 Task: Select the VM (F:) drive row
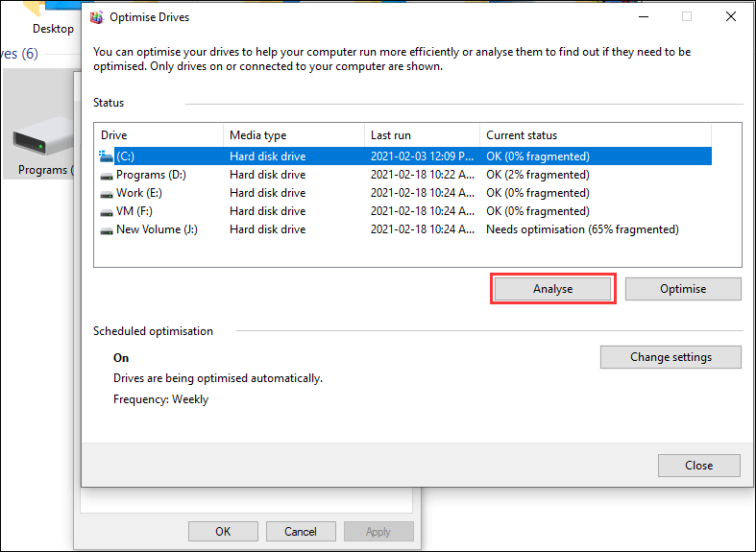403,211
